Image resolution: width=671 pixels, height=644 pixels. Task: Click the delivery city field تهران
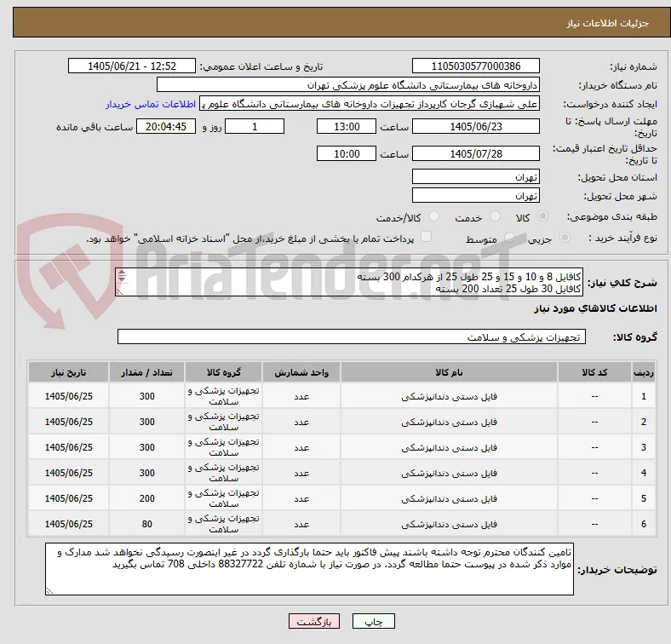click(475, 195)
